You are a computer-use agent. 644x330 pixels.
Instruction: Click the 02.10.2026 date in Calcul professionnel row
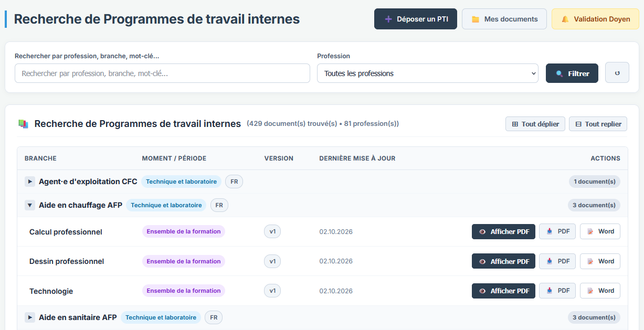click(x=336, y=232)
